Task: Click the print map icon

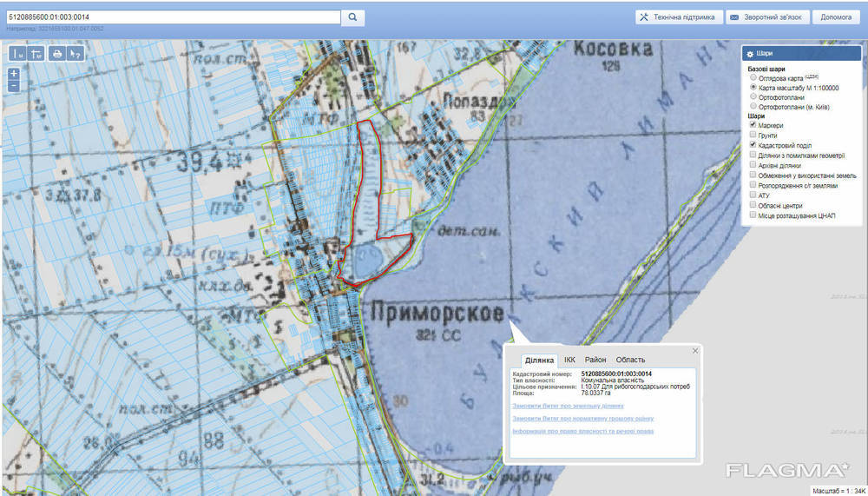Action: click(57, 54)
